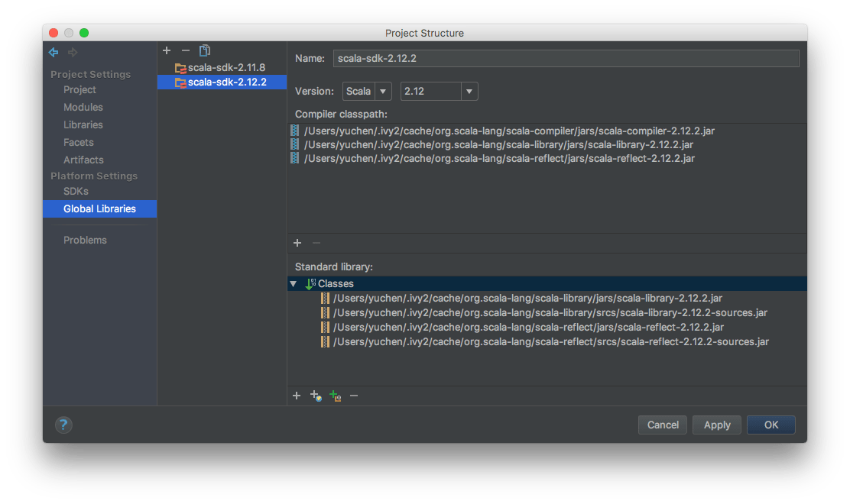Viewport: 850px width, 504px height.
Task: Click the Classes download icon
Action: [310, 283]
